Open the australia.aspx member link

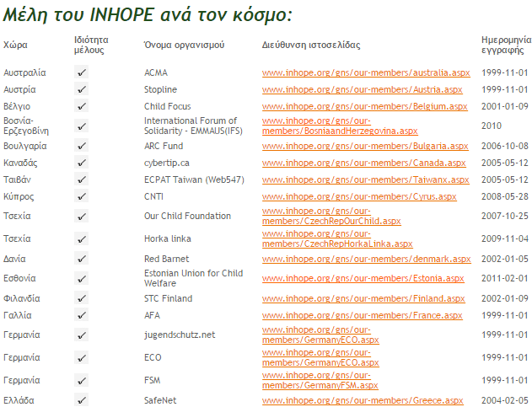(366, 72)
